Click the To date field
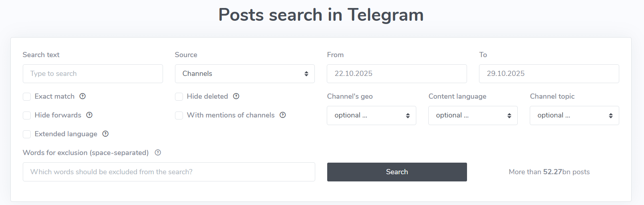644x205 pixels. 549,74
